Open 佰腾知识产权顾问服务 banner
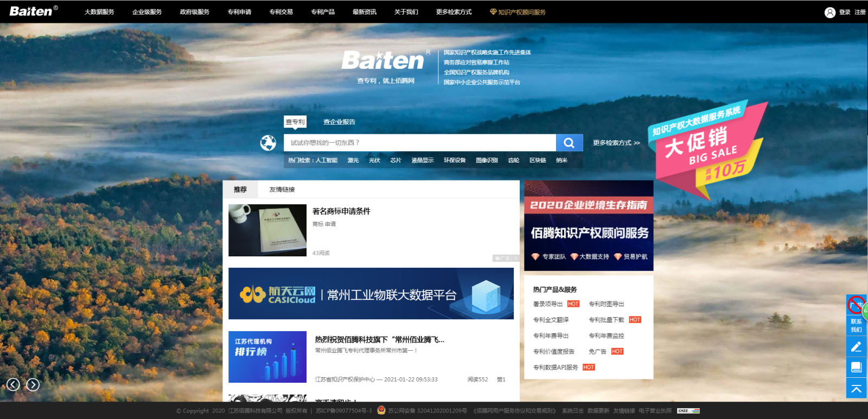Screen dimensions: 868x419 point(589,225)
